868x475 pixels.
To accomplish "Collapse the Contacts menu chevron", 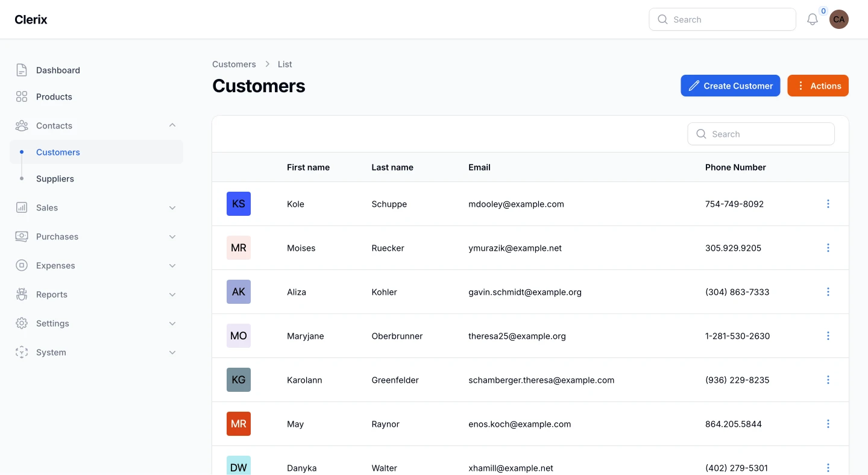I will [x=172, y=125].
